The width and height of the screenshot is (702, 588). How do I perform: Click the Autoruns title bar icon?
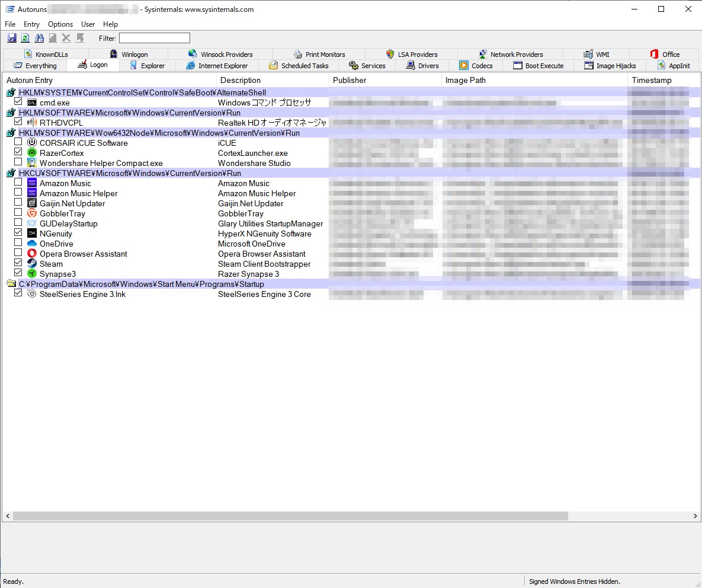(x=10, y=9)
